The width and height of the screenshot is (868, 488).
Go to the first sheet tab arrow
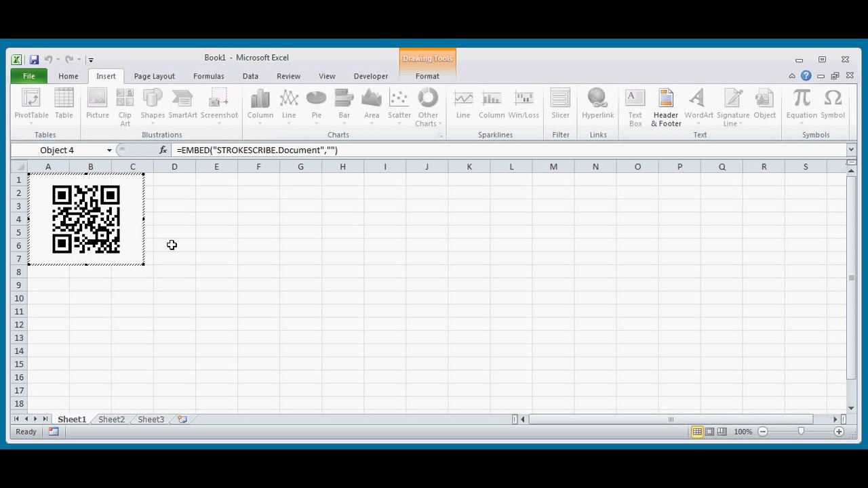(17, 420)
